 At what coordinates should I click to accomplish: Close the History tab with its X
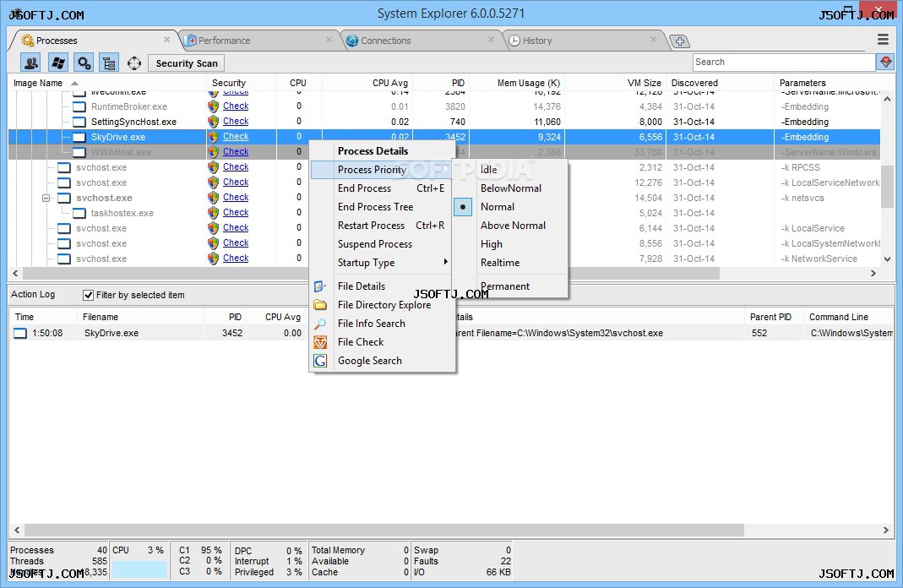coord(653,40)
